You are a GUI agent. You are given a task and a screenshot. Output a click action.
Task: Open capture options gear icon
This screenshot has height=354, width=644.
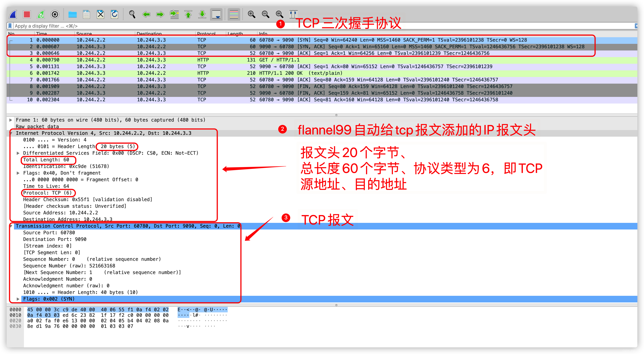(55, 15)
